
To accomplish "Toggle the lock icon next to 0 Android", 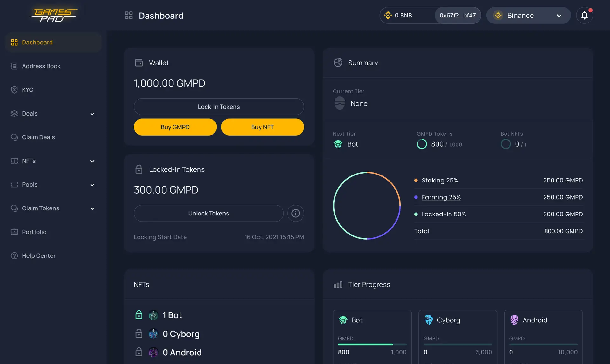I will (x=139, y=352).
